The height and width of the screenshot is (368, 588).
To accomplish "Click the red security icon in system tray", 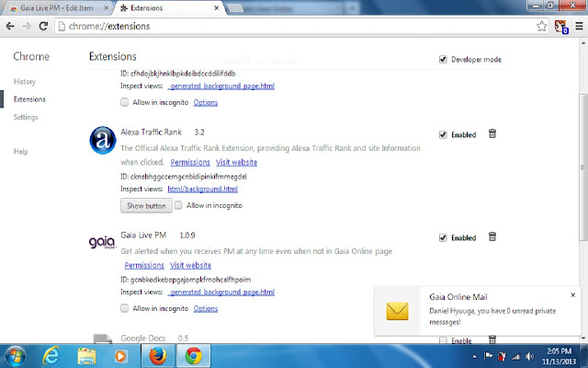I will pyautogui.click(x=502, y=356).
